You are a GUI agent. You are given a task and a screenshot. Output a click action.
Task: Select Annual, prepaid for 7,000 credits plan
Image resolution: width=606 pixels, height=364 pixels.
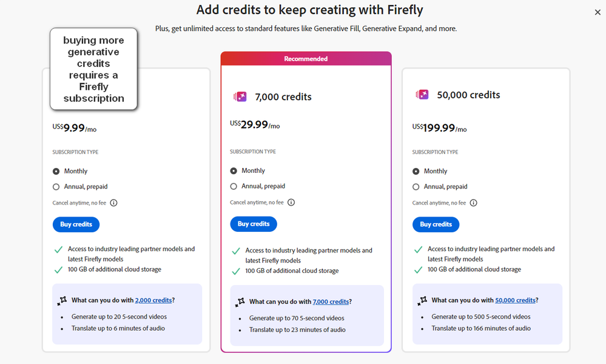(234, 186)
